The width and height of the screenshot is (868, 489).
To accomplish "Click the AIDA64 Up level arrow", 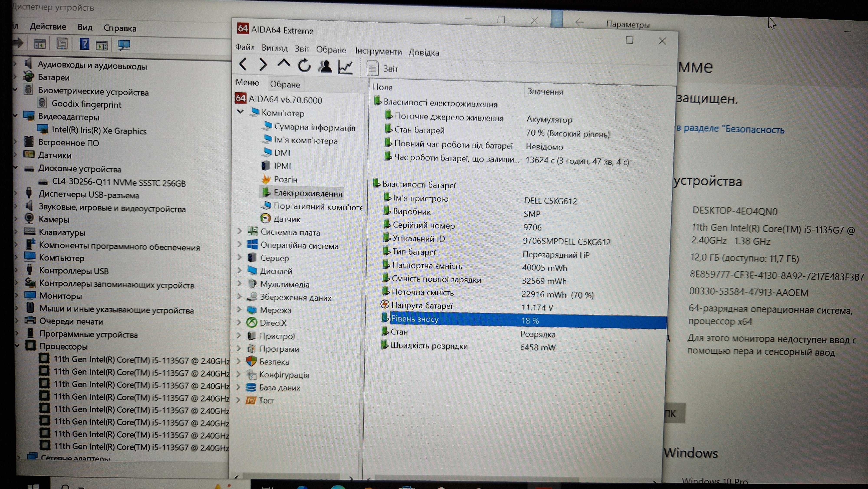I will 284,63.
